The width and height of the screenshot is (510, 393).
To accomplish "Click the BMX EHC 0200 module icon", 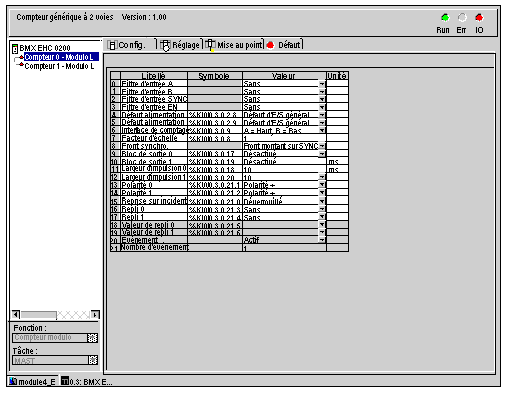I will (15, 49).
